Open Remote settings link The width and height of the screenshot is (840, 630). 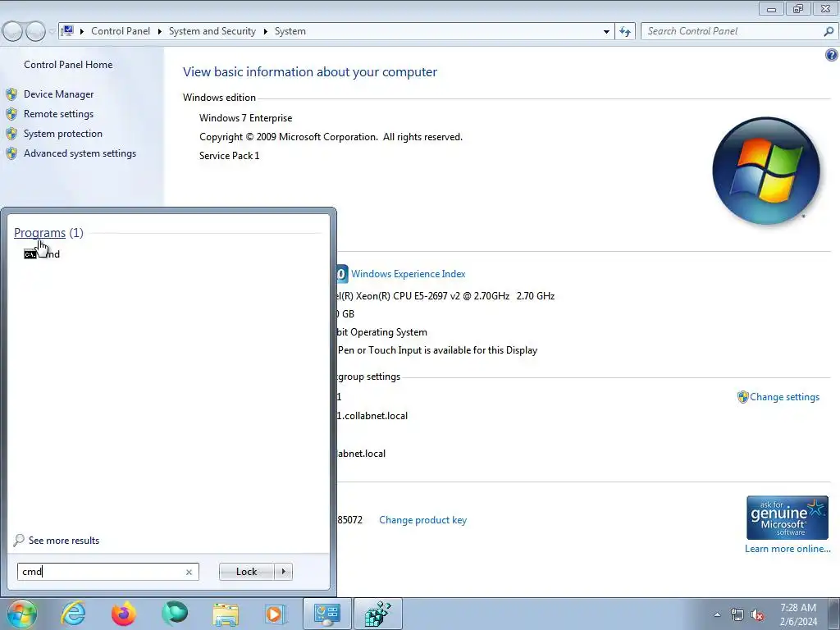(x=58, y=114)
